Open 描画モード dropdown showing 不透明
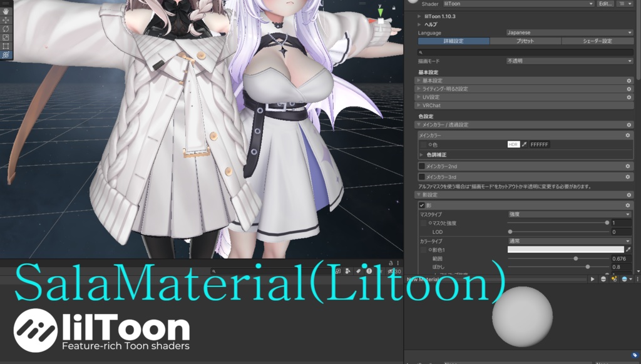Screen dimensions: 641x364 (x=570, y=61)
